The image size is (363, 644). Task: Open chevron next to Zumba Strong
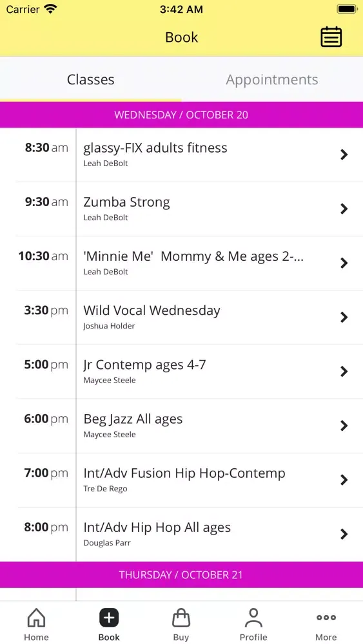344,209
